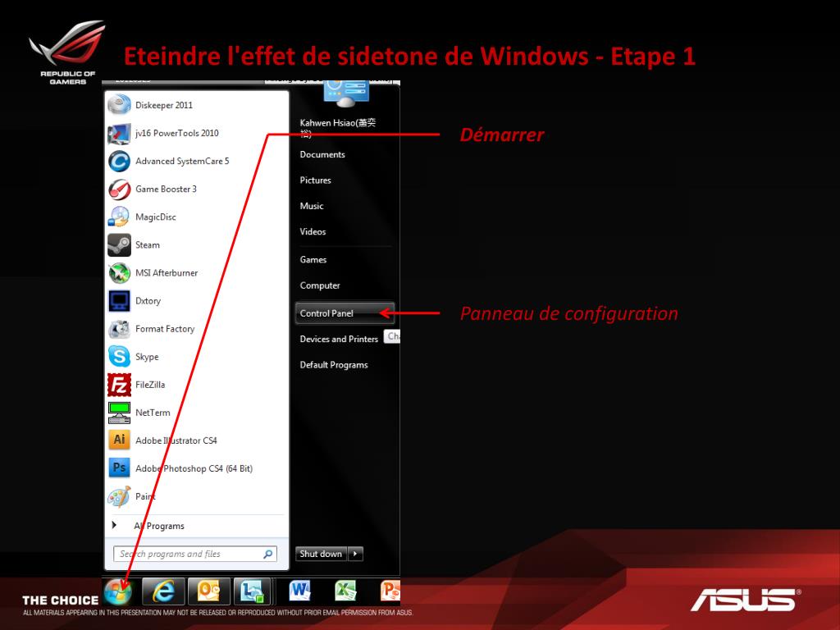The height and width of the screenshot is (630, 840).
Task: Open Paint program icon
Action: coord(119,496)
